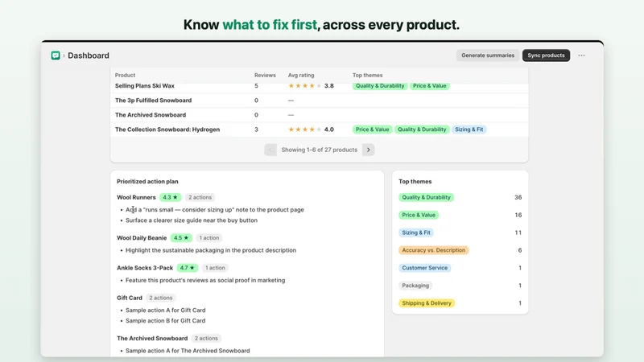
Task: Select Sample action B for Gift Card
Action: (166, 321)
